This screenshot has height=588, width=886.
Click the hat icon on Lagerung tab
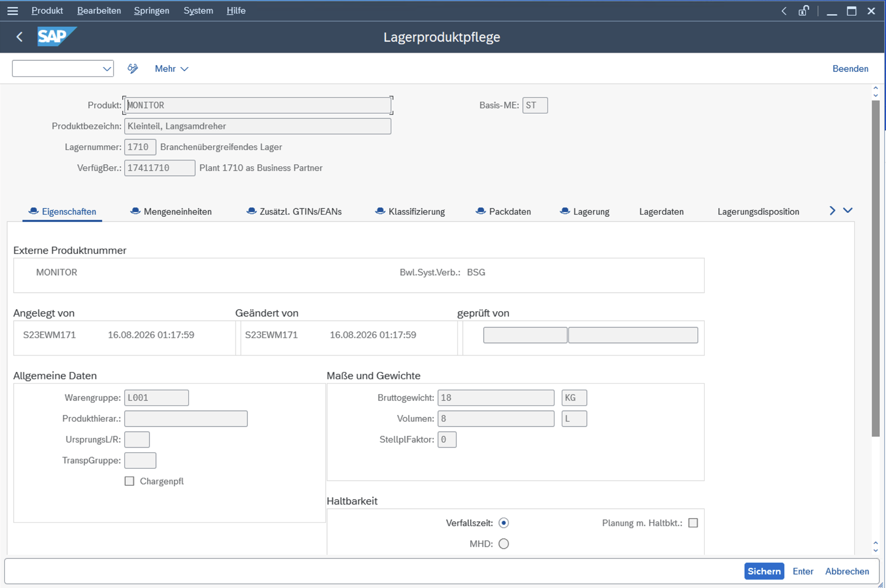(565, 211)
